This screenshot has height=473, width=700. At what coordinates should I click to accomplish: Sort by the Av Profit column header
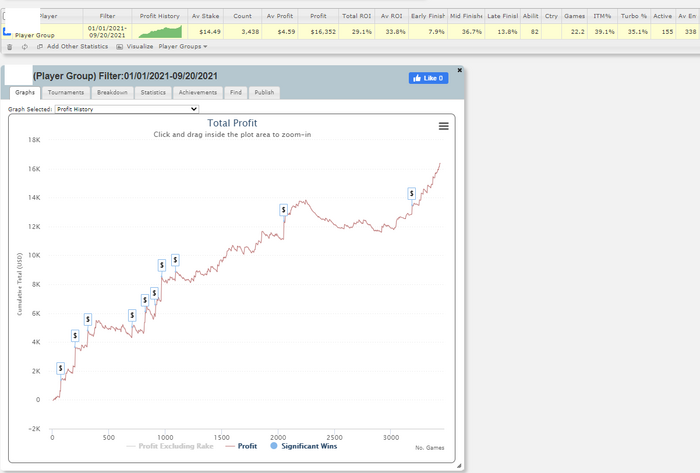(x=279, y=16)
